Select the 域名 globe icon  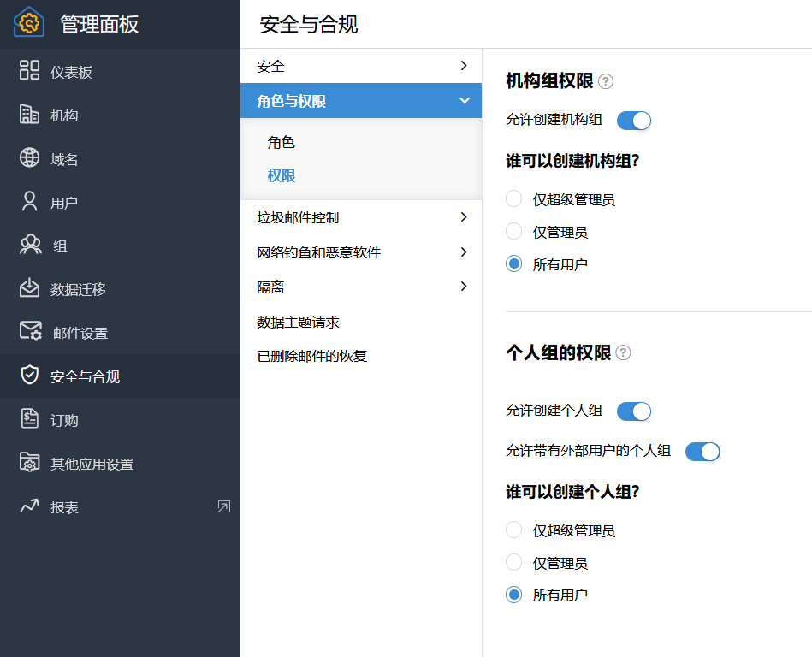[x=30, y=158]
